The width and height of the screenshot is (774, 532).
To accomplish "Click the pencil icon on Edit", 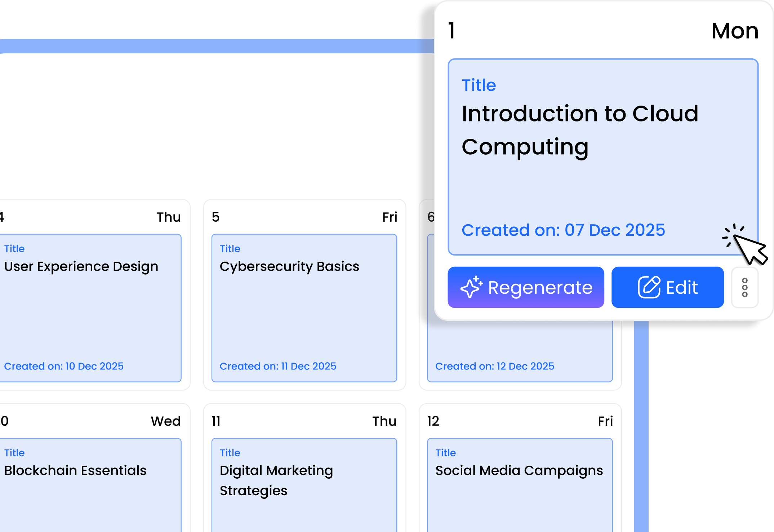I will tap(649, 287).
